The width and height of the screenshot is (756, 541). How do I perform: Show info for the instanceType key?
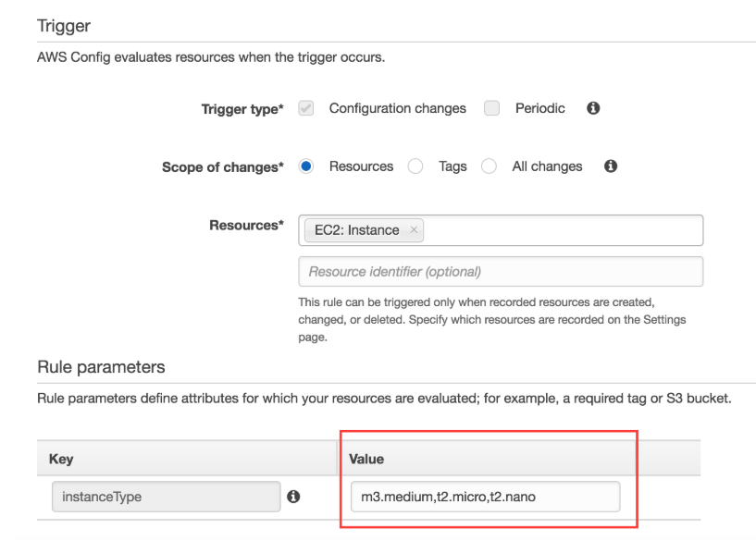(x=293, y=497)
